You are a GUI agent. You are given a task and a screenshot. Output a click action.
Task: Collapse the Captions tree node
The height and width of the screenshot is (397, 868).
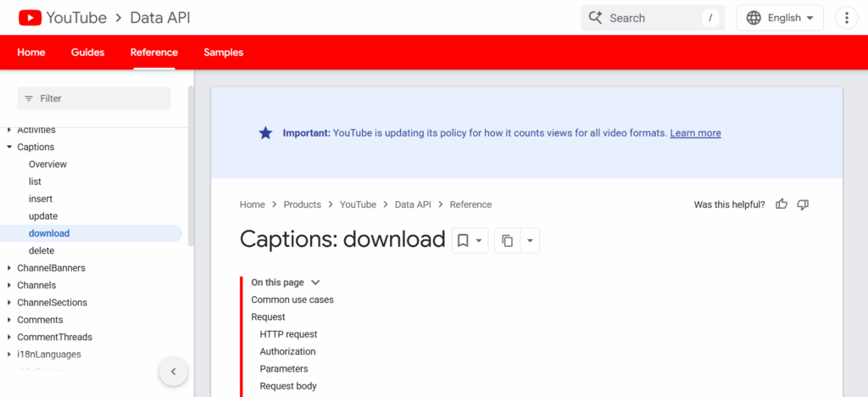pos(9,148)
